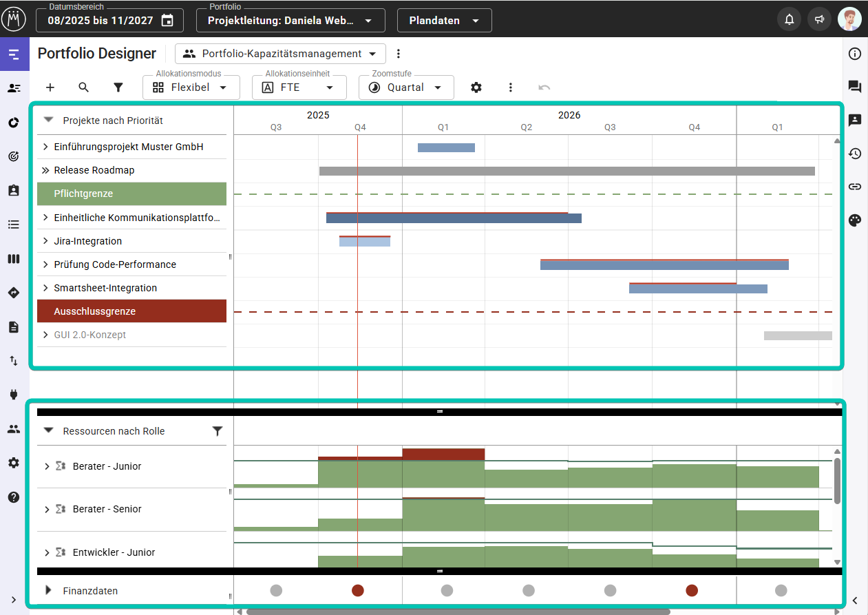This screenshot has width=868, height=615.
Task: Open the Allokationsmodus Flexibel dropdown
Action: [191, 87]
